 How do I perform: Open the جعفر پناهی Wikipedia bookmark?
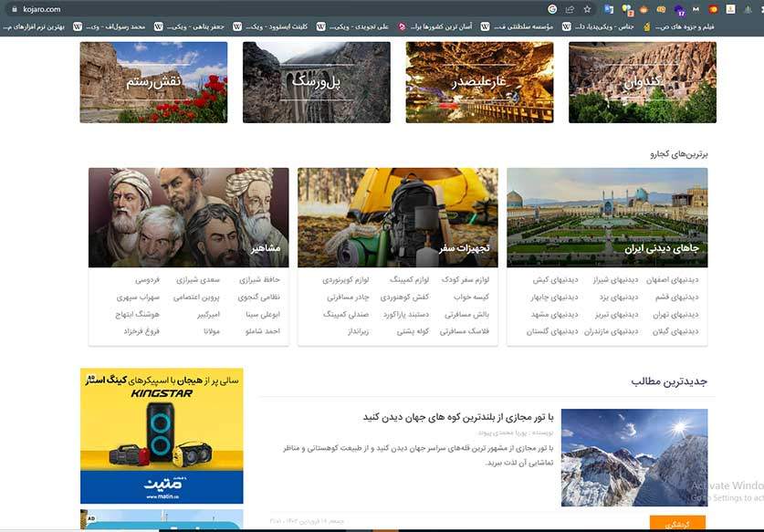click(189, 26)
